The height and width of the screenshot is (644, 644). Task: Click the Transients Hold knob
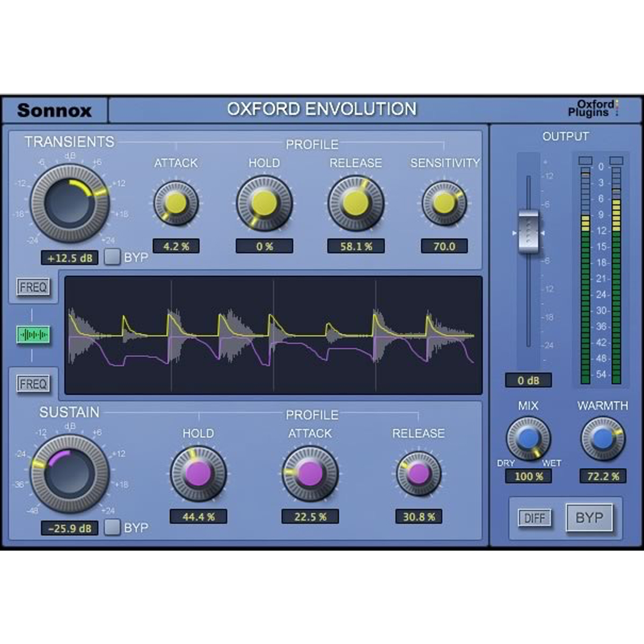pyautogui.click(x=264, y=203)
